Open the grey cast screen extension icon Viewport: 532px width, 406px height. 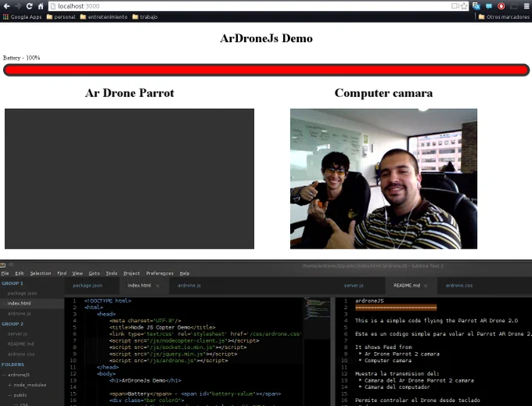pos(514,6)
